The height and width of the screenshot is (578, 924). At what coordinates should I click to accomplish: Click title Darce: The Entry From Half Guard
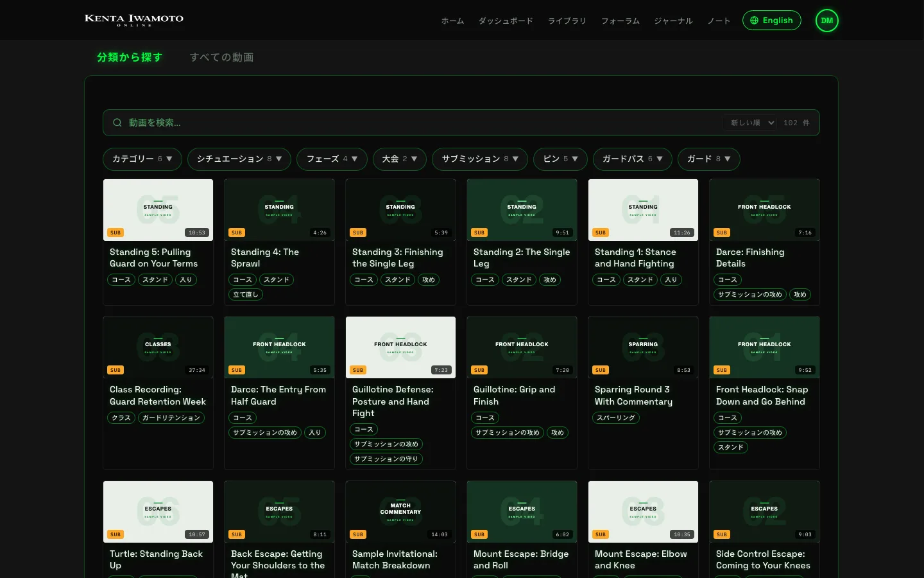tap(278, 395)
